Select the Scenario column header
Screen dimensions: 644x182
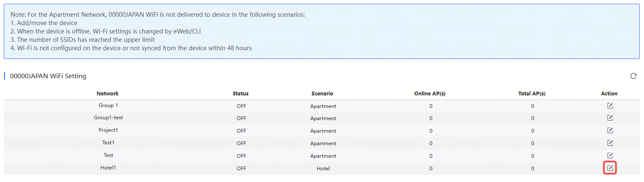[322, 94]
